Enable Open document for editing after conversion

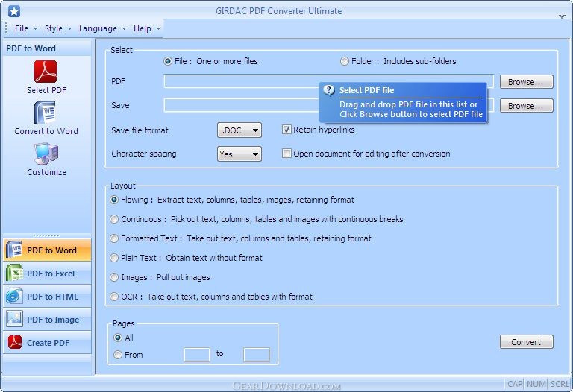(286, 154)
